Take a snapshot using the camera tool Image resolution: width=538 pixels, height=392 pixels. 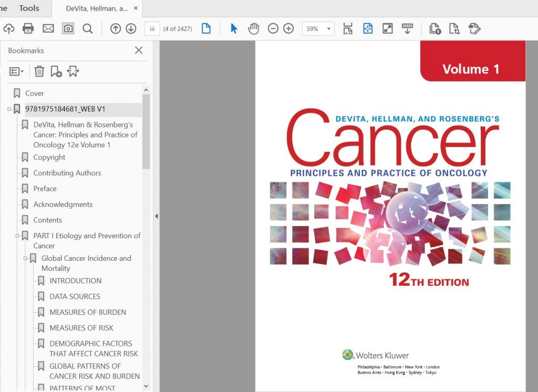point(68,28)
